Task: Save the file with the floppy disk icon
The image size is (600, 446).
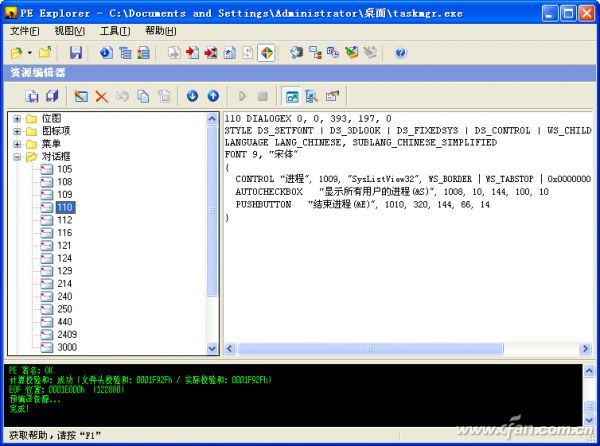Action: coord(76,52)
